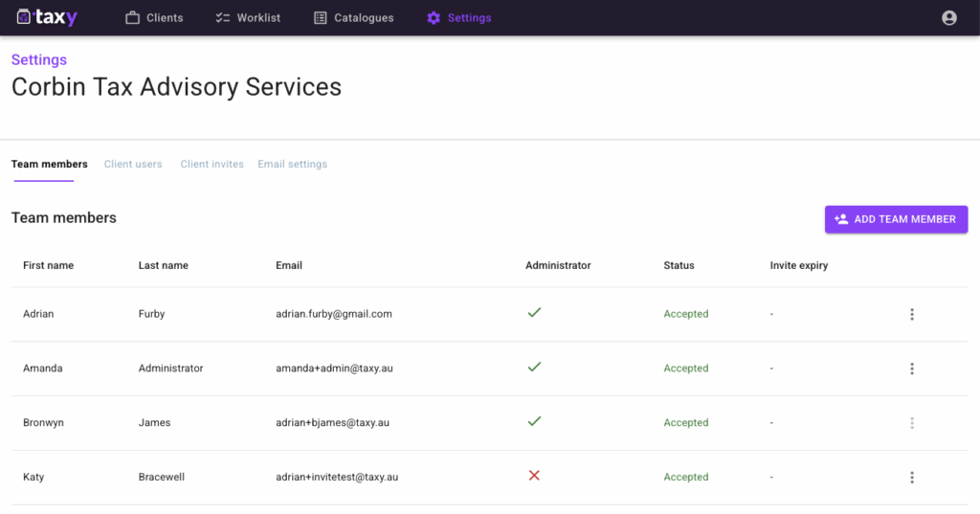Open the Email settings tab
The image size is (980, 514).
(292, 164)
